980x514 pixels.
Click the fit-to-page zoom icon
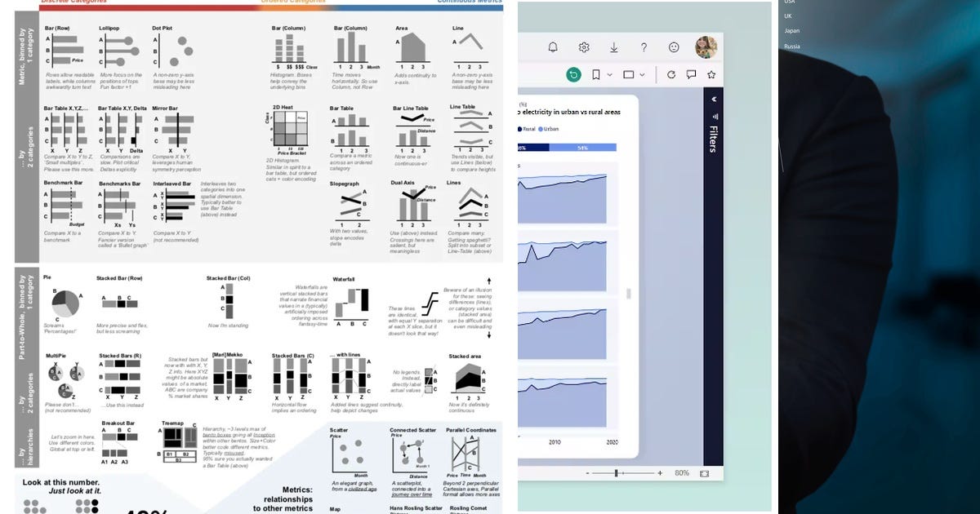tap(705, 473)
